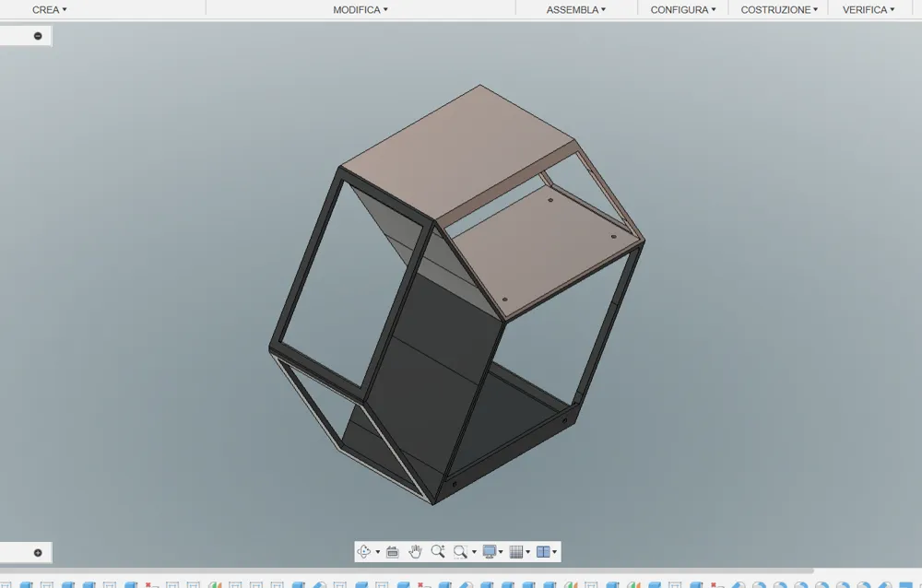The width and height of the screenshot is (922, 588).
Task: Open the CREA menu
Action: tap(50, 9)
